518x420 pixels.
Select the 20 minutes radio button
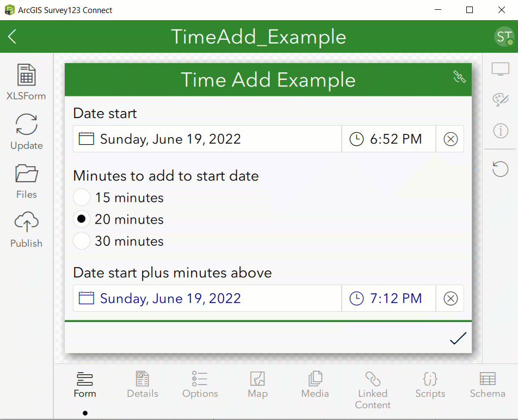[x=81, y=219]
